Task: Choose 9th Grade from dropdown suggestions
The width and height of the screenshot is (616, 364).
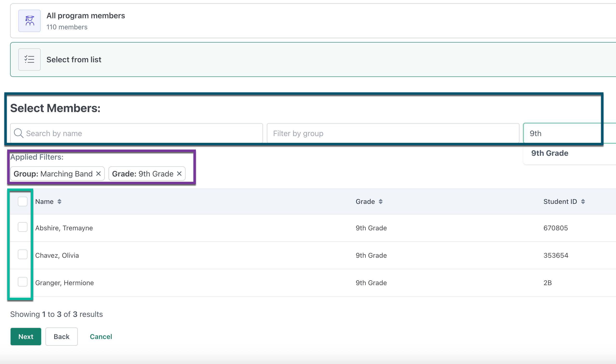Action: point(550,153)
